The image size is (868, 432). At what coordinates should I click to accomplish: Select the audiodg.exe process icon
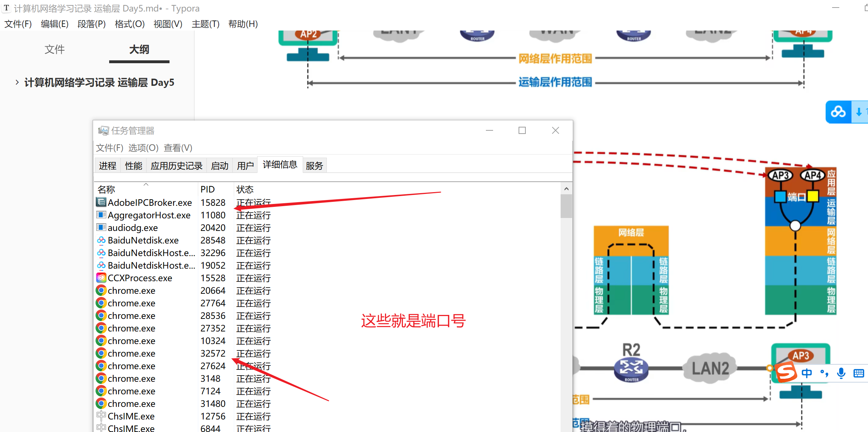(x=101, y=227)
